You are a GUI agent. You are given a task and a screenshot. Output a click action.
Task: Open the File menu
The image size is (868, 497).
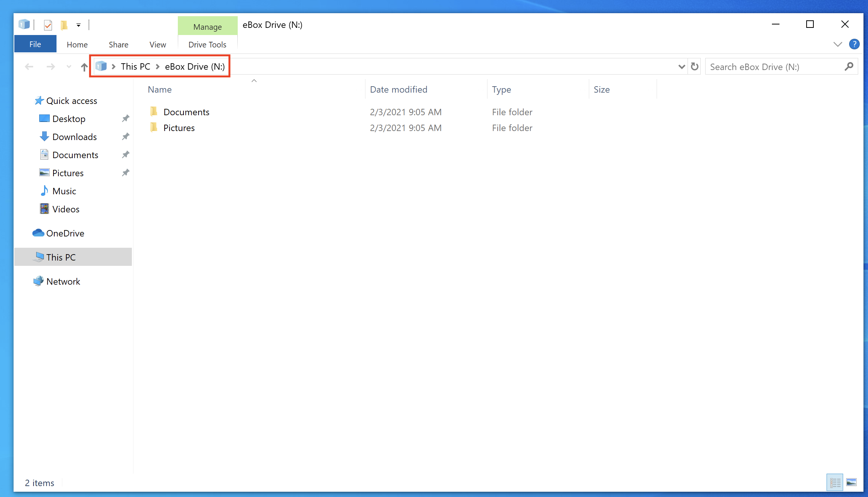35,44
